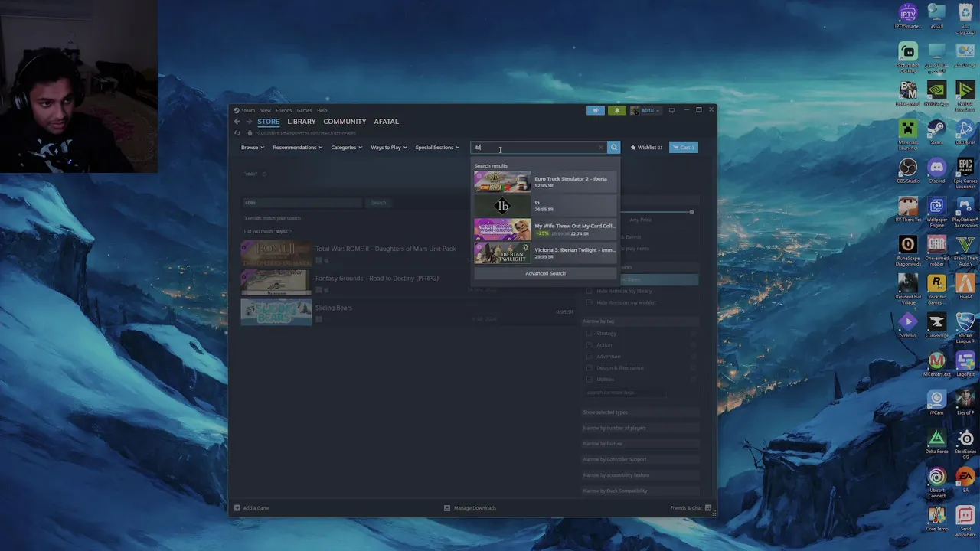This screenshot has height=551, width=980.
Task: Clear the store search text with X
Action: [601, 148]
